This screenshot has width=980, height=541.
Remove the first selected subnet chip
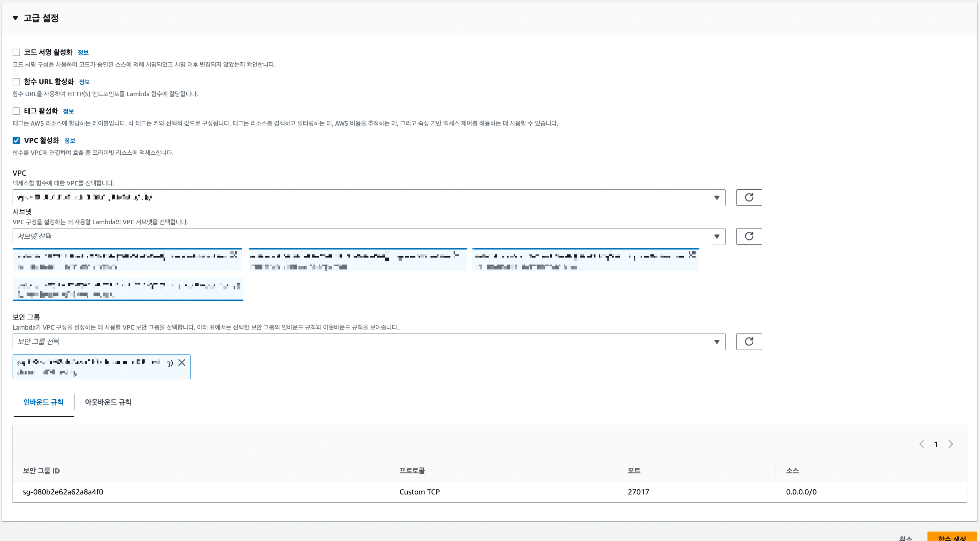point(234,254)
